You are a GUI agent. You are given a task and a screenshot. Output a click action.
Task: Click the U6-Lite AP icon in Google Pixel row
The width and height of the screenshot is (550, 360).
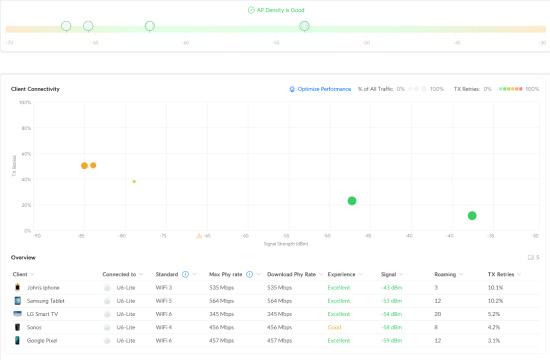[x=107, y=341]
